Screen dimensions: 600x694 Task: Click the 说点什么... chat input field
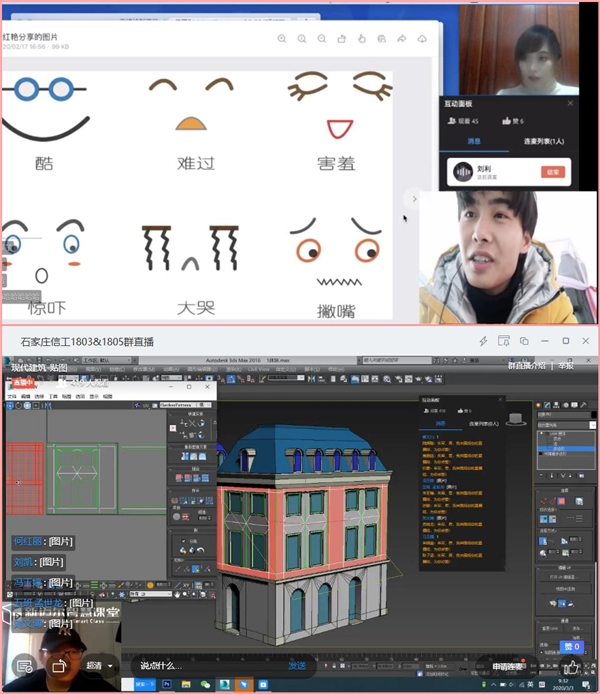click(x=200, y=665)
